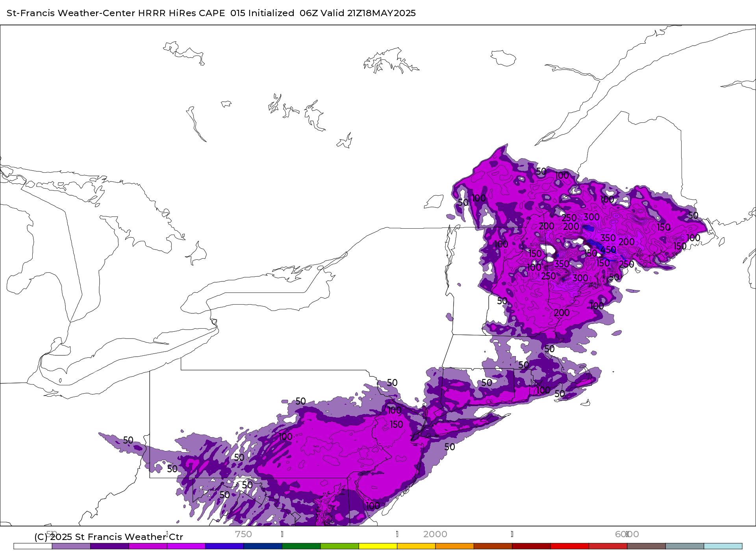The height and width of the screenshot is (551, 756).
Task: Click the "750" legend scale label
Action: point(243,534)
